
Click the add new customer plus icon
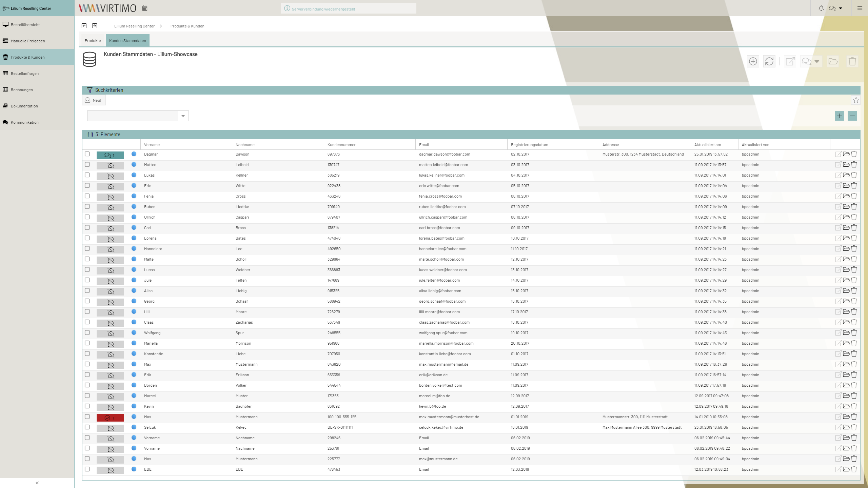pos(753,61)
